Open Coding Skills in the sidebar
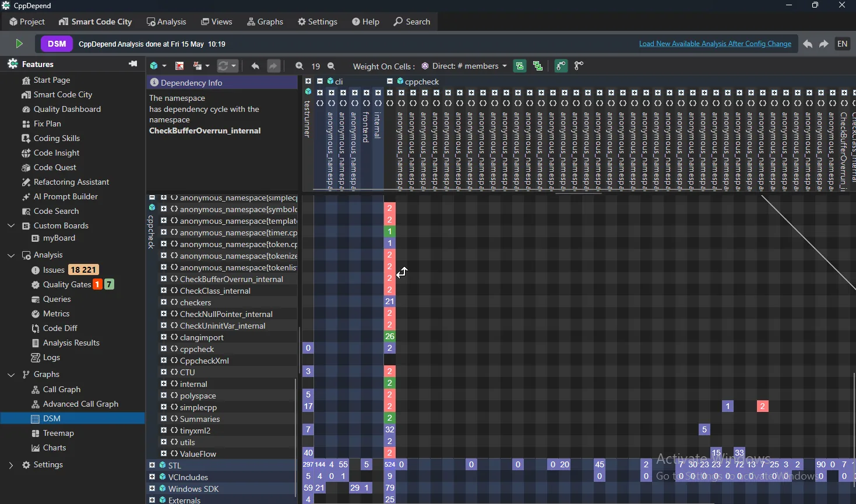The image size is (856, 504). point(51,138)
